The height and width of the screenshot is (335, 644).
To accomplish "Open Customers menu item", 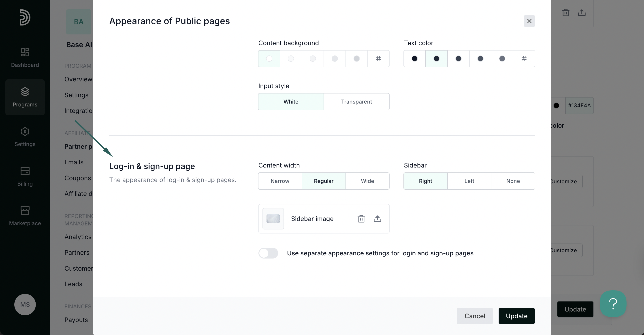I will point(79,268).
